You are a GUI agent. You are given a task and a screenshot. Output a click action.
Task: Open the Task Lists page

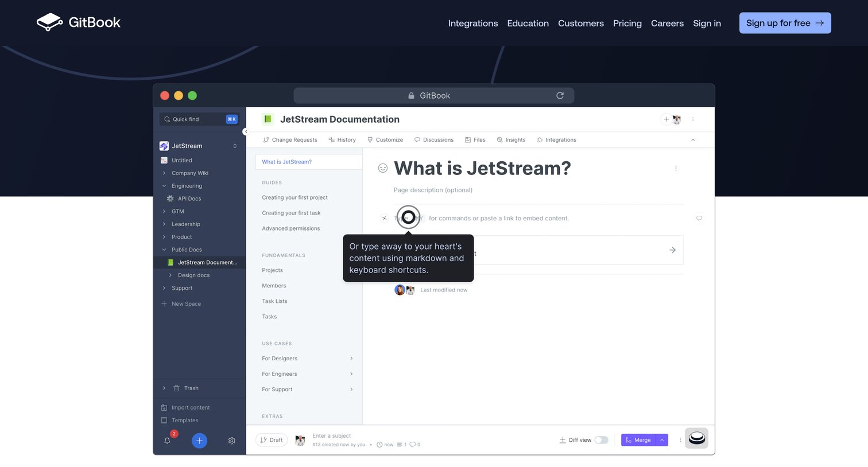click(274, 301)
